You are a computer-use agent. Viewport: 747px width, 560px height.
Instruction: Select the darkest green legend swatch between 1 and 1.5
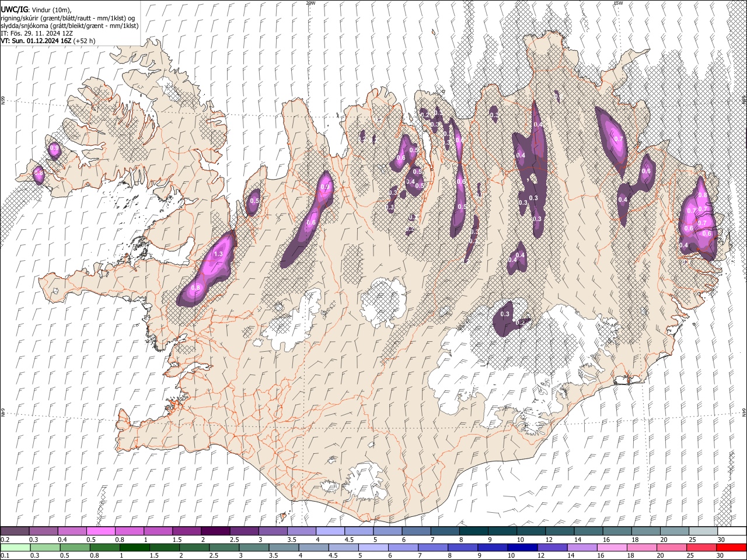click(x=134, y=547)
